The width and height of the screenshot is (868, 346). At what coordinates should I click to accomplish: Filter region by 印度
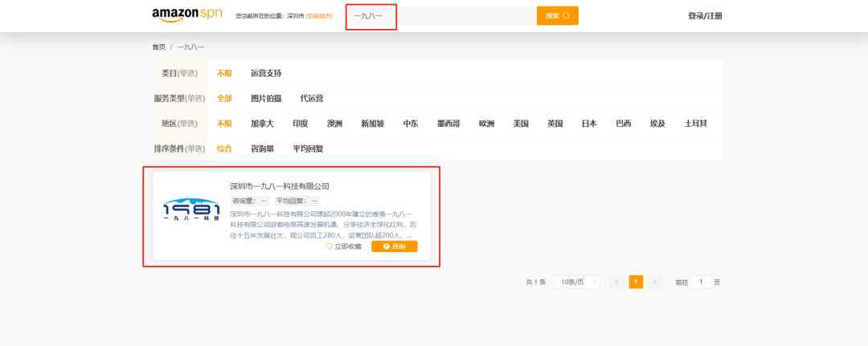click(300, 124)
